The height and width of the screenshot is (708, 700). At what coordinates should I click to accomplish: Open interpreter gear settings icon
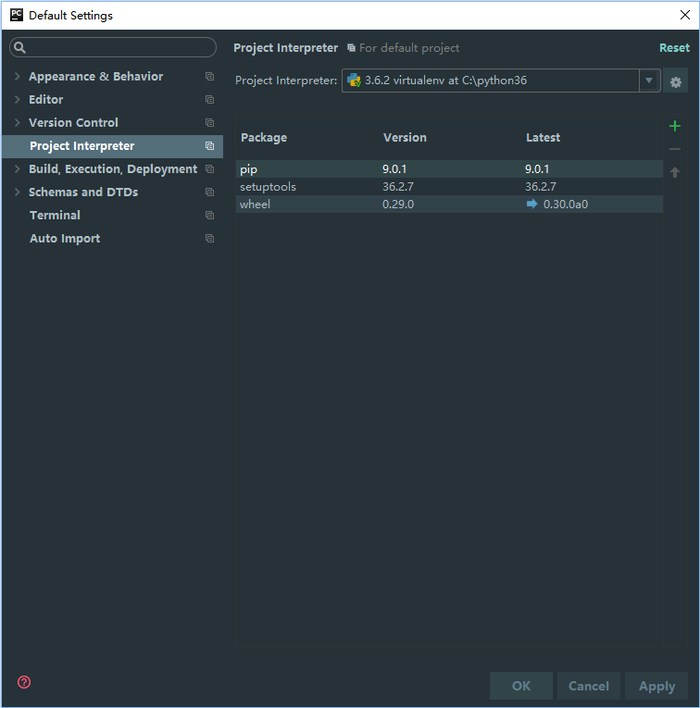(x=676, y=81)
